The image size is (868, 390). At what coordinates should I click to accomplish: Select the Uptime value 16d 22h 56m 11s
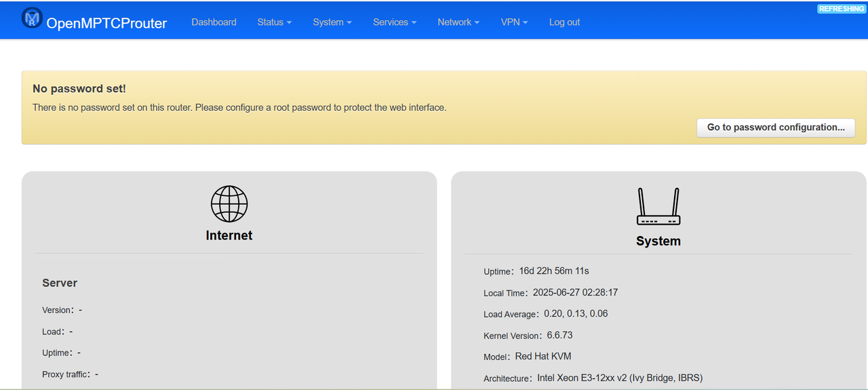554,271
